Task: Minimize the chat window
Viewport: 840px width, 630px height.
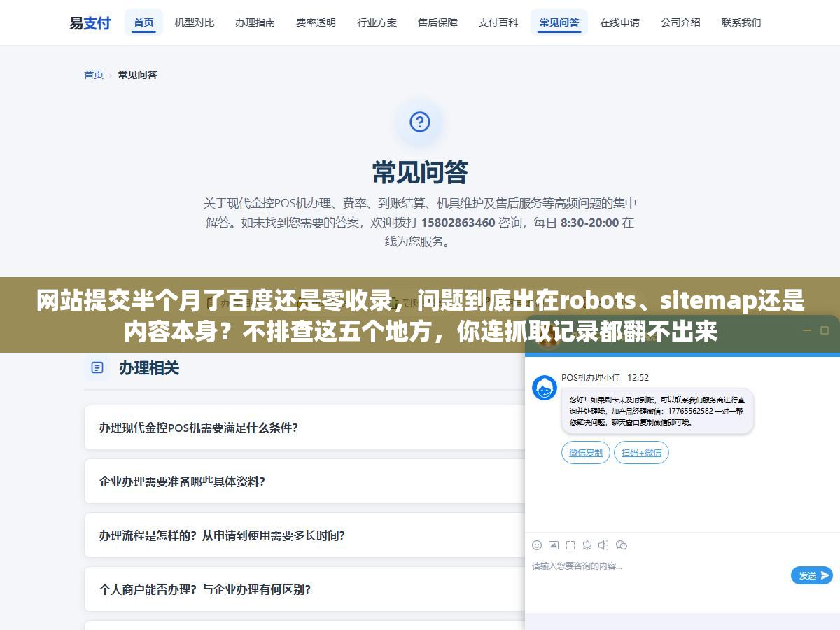Action: (806, 330)
